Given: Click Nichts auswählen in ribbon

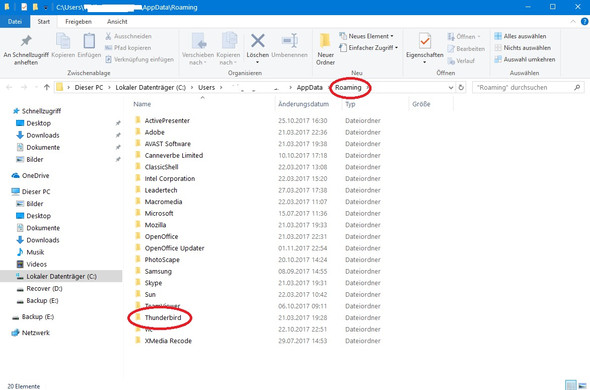Looking at the screenshot, I should coord(522,48).
